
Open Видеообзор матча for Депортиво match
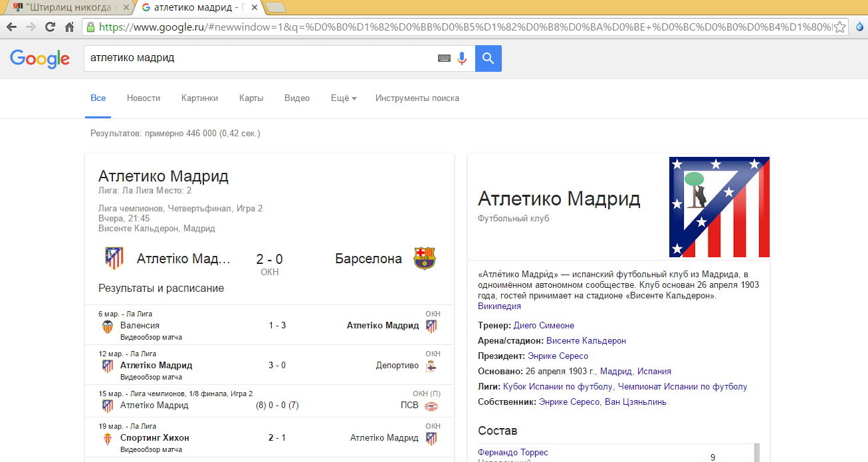[x=151, y=377]
